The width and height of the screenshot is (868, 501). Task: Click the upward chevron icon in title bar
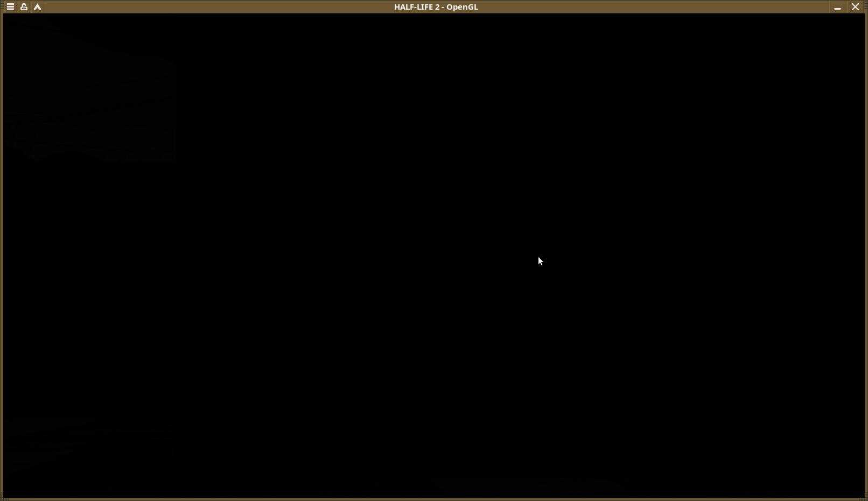point(37,7)
